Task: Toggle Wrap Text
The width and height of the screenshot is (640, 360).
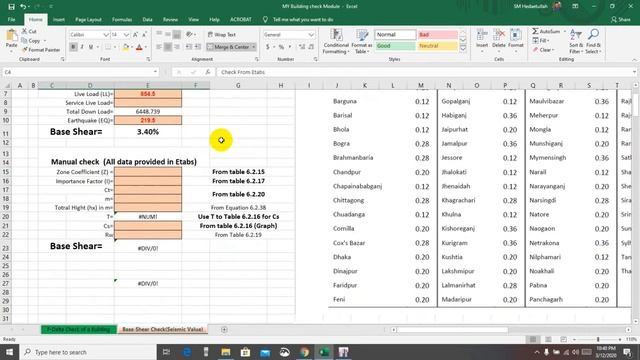Action: click(x=222, y=35)
